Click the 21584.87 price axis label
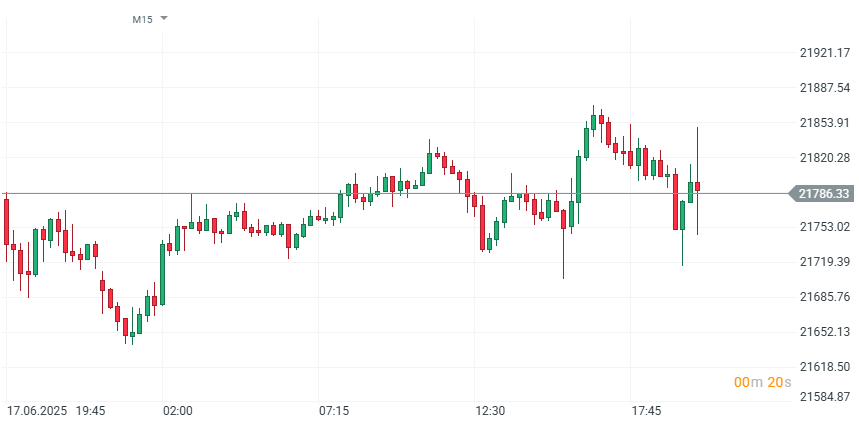The height and width of the screenshot is (427, 859). [824, 398]
